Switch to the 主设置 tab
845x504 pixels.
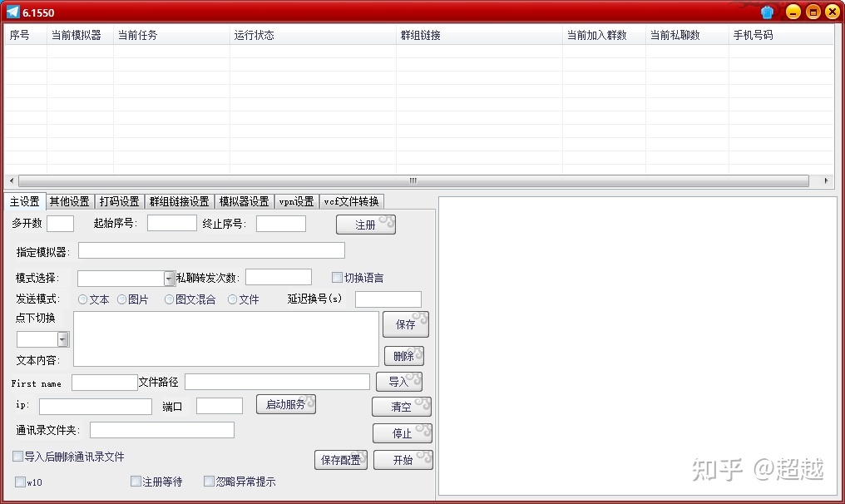click(x=25, y=201)
